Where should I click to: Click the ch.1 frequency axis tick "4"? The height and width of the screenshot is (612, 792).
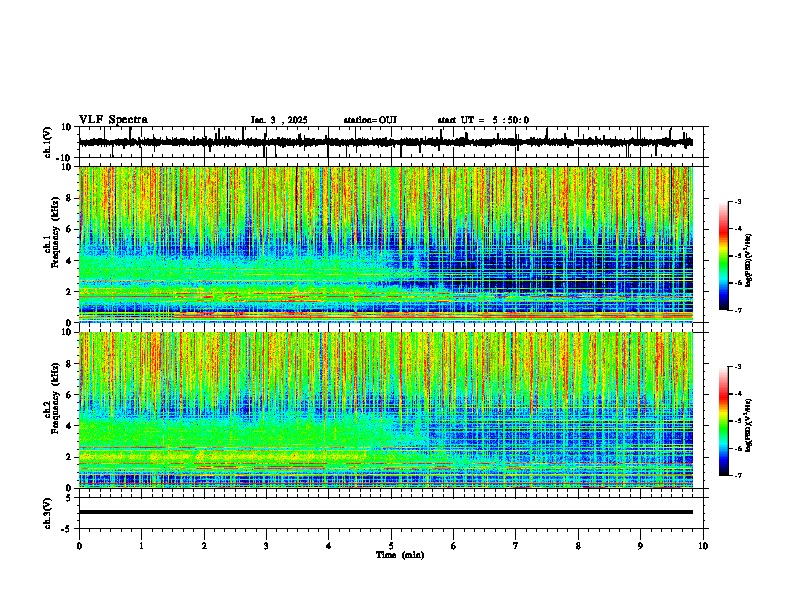click(69, 261)
